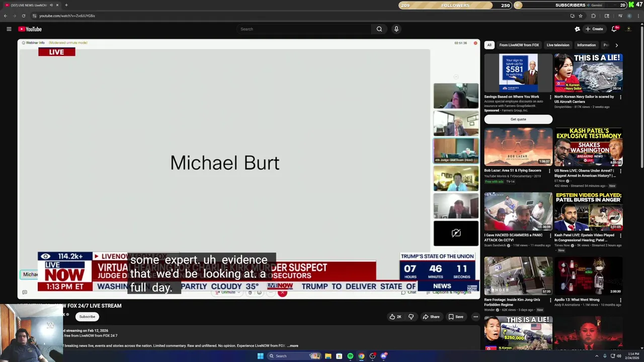Open File Explorer from the taskbar
This screenshot has width=644, height=362.
pos(328,356)
